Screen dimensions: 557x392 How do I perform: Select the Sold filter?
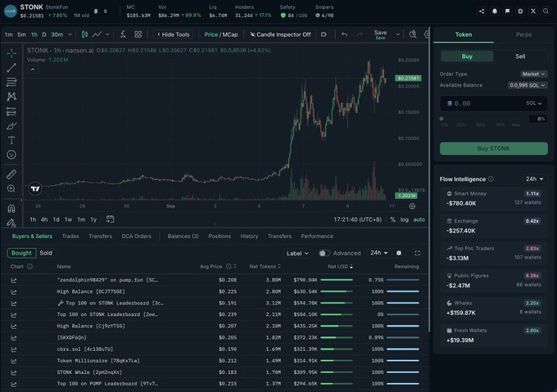pyautogui.click(x=46, y=253)
